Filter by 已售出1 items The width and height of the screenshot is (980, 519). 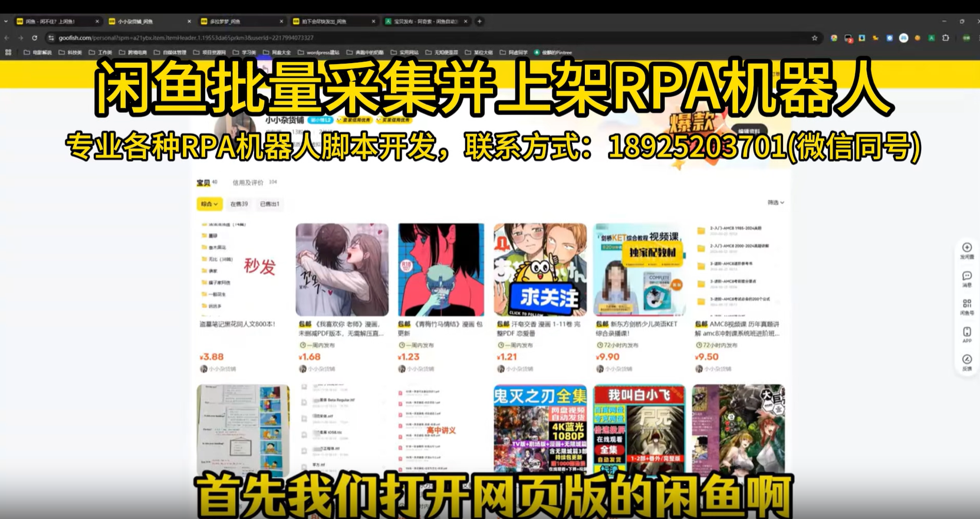point(269,204)
